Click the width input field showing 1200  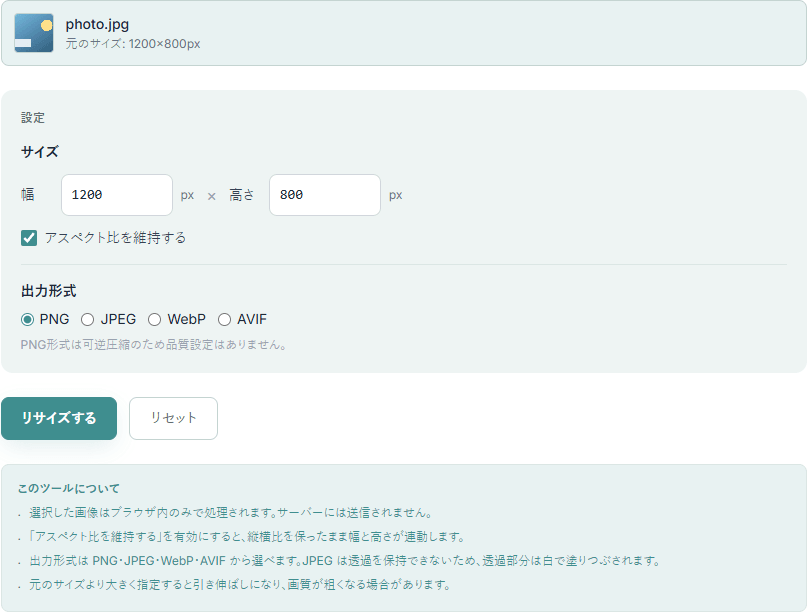pyautogui.click(x=117, y=195)
